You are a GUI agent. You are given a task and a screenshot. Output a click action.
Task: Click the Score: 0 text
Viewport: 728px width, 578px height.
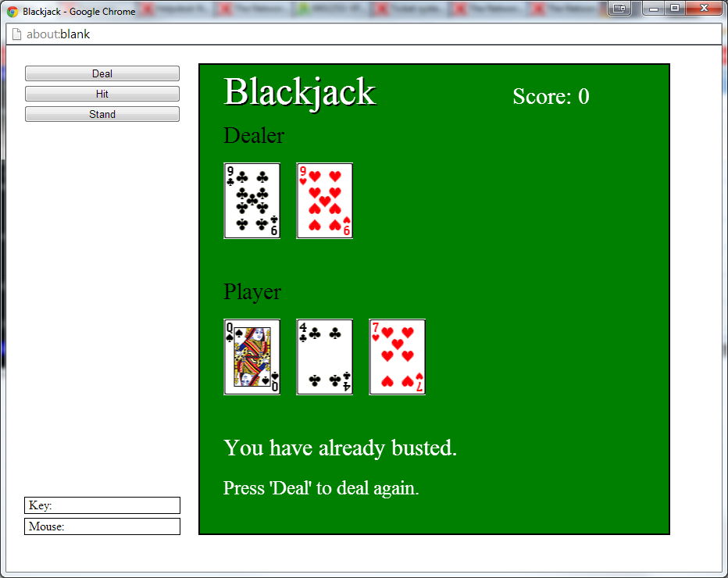(x=551, y=96)
